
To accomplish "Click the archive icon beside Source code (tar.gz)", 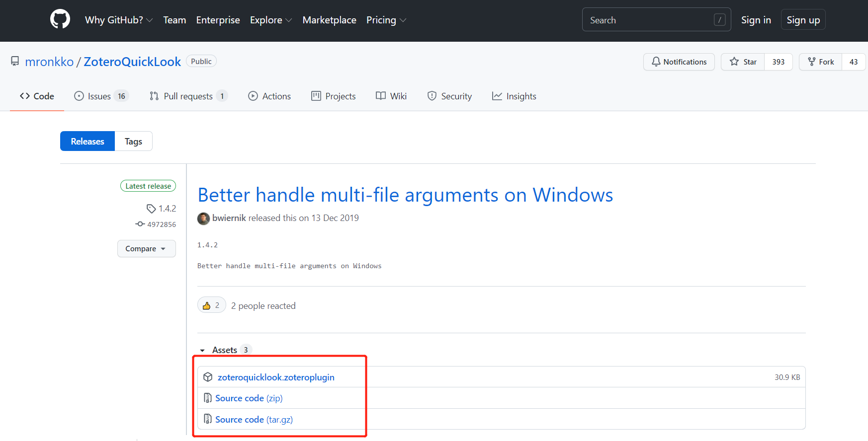I will coord(208,419).
